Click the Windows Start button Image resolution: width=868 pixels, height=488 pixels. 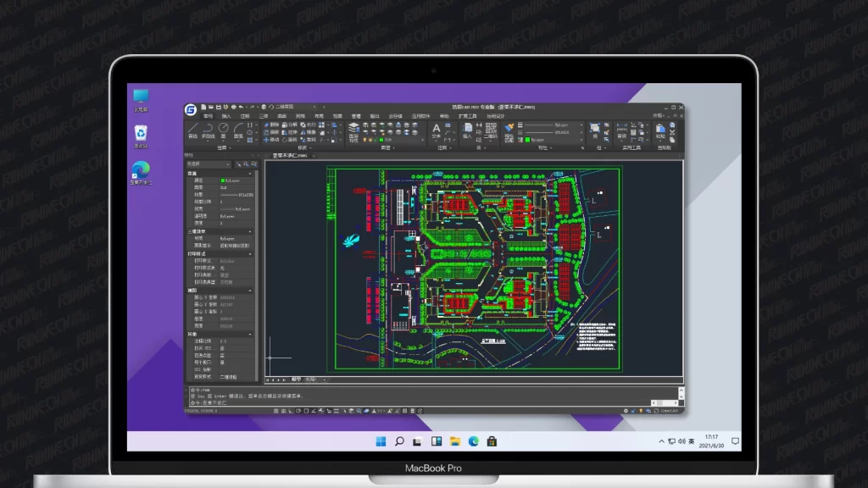pyautogui.click(x=381, y=441)
